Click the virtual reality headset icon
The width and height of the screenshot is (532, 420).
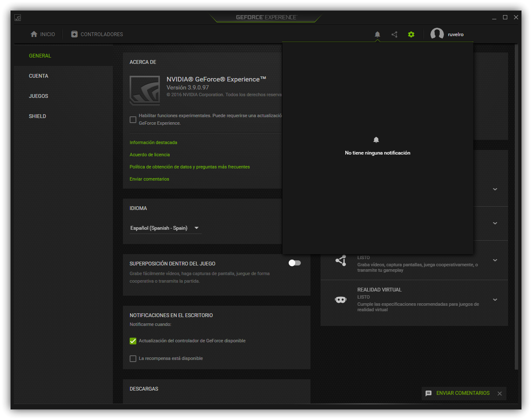coord(341,299)
